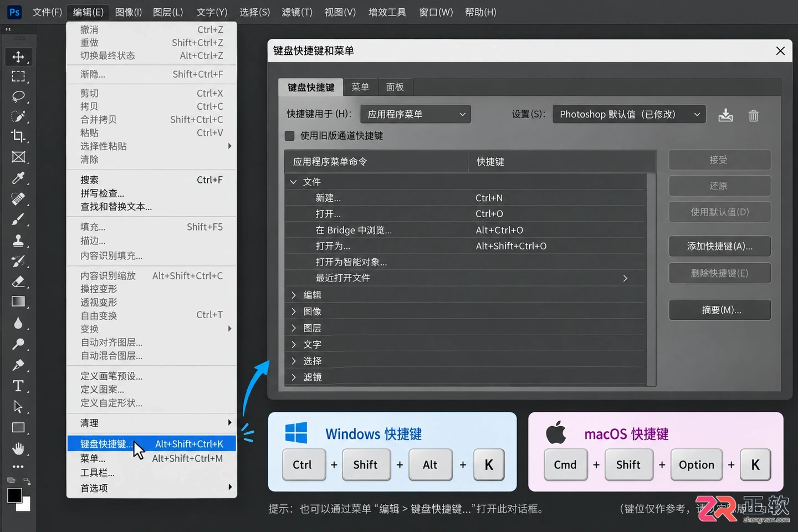Image resolution: width=798 pixels, height=532 pixels.
Task: Select the Move tool
Action: 18,57
